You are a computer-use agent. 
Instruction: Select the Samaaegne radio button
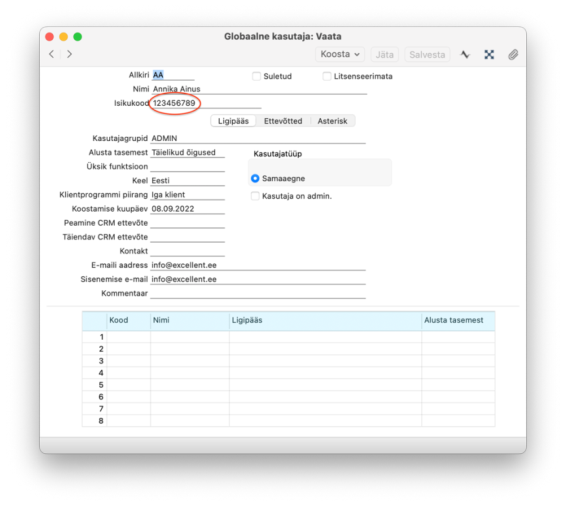tap(255, 178)
